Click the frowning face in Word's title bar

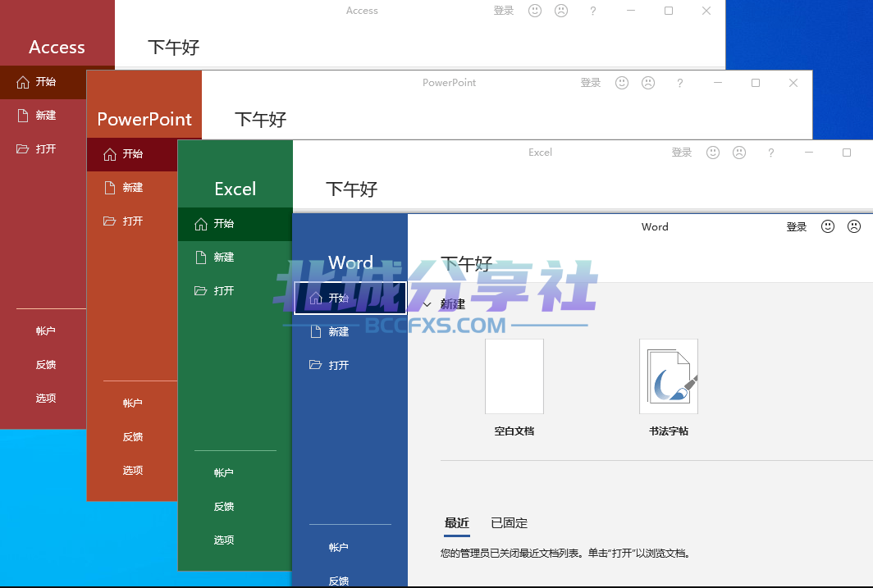click(854, 226)
